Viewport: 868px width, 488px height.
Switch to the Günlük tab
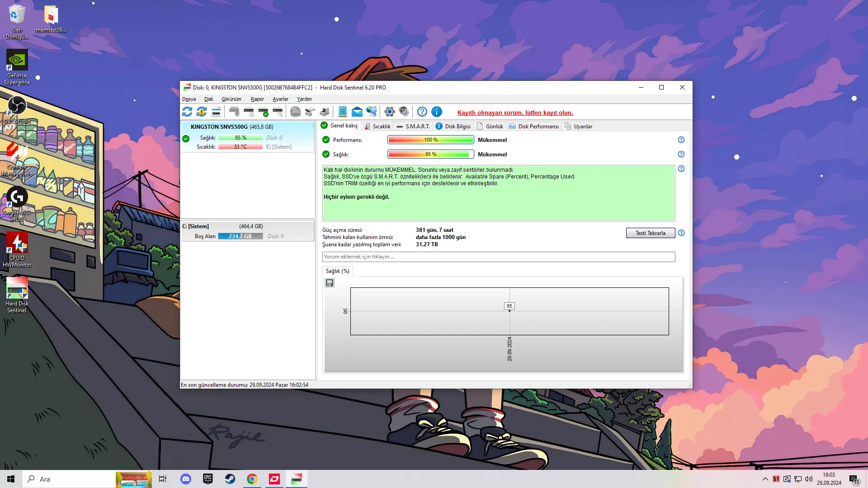(x=490, y=127)
